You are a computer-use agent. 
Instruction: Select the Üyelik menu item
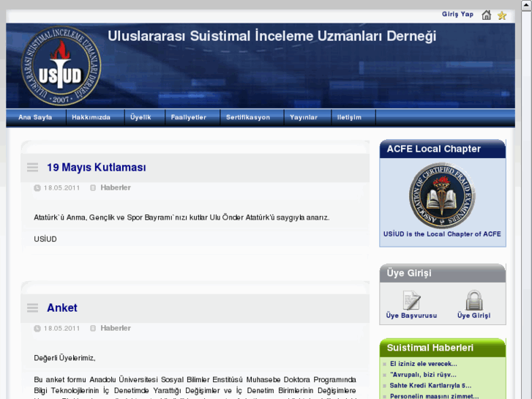pyautogui.click(x=141, y=117)
